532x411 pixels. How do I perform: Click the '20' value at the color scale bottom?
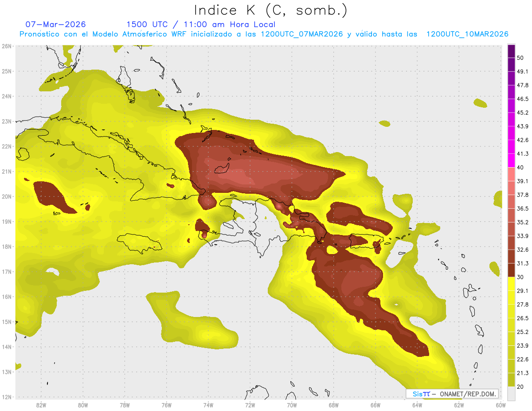pos(520,387)
